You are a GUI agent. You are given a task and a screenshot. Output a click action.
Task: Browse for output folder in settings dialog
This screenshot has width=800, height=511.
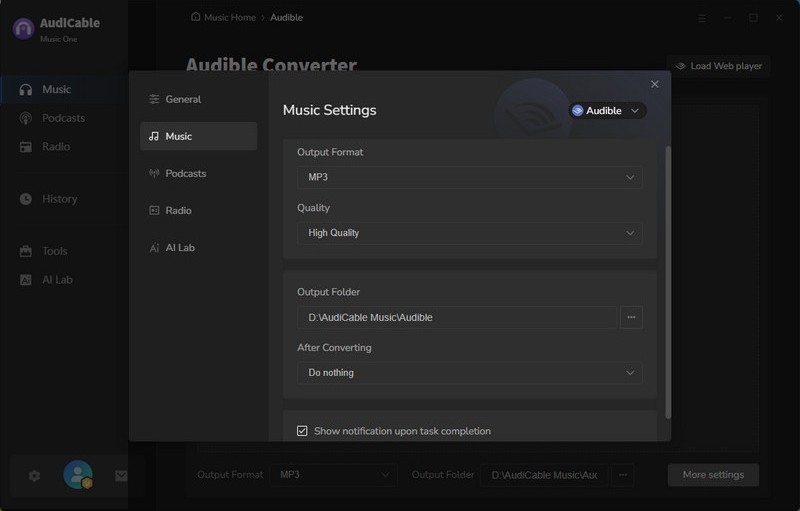pos(631,317)
